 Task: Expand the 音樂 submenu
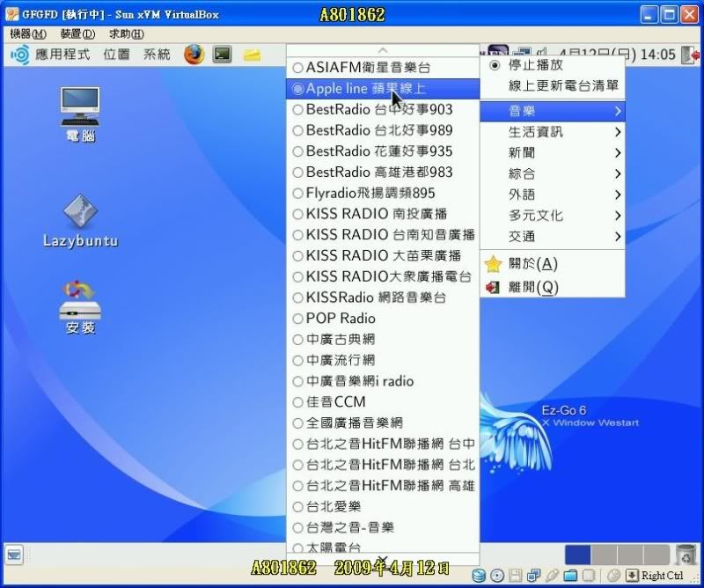click(x=553, y=111)
